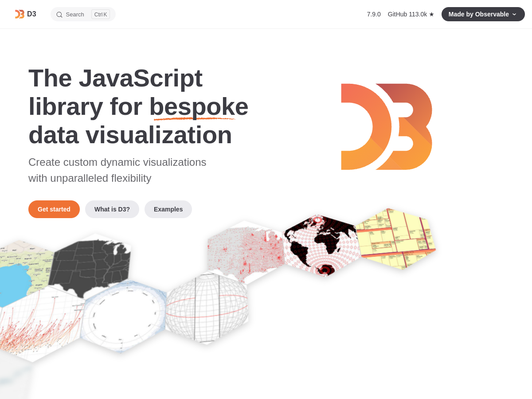Click the GitHub star icon
532x399 pixels.
pos(431,14)
